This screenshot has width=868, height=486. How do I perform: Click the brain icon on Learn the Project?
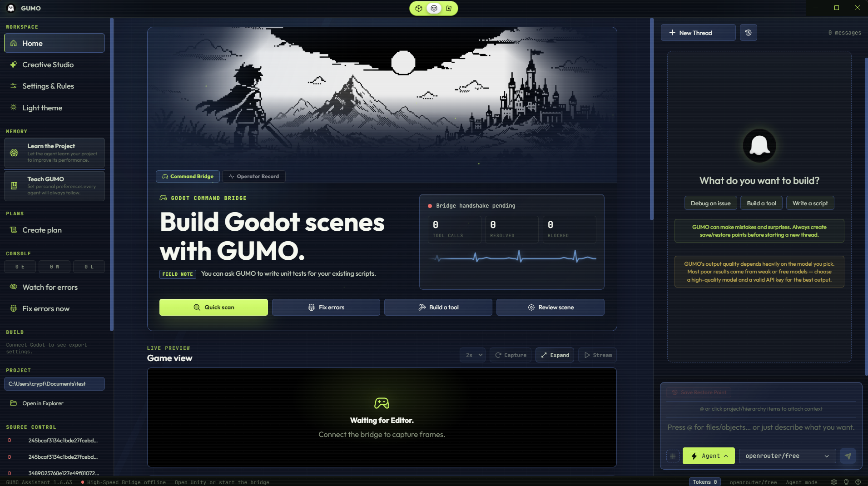14,153
